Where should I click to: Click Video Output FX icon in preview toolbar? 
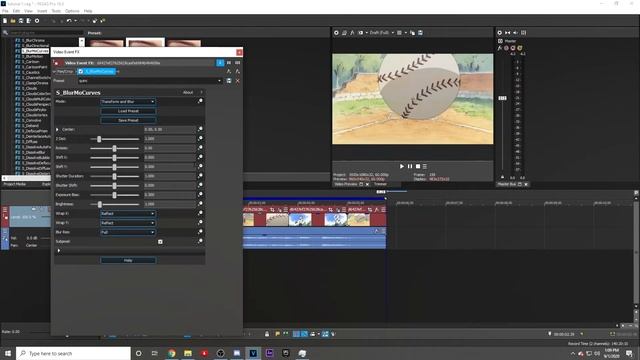click(x=352, y=33)
